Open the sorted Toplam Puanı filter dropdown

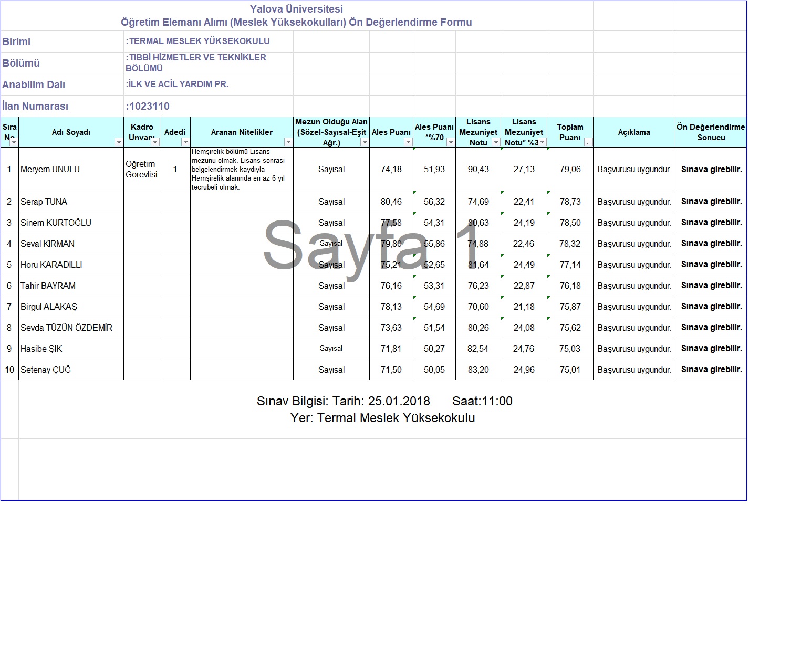(x=588, y=142)
